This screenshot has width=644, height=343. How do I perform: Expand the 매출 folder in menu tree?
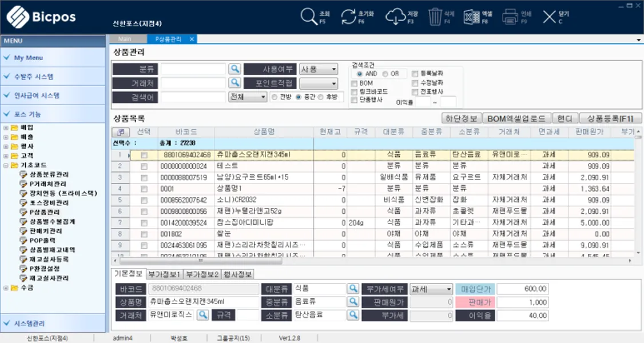(x=6, y=137)
